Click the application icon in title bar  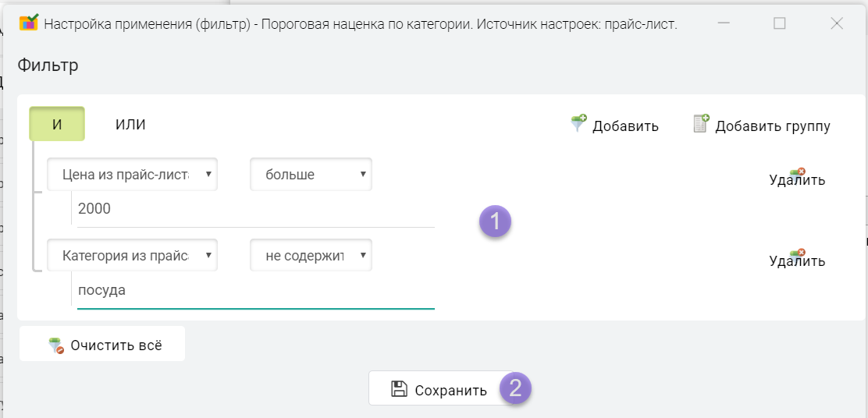(28, 23)
